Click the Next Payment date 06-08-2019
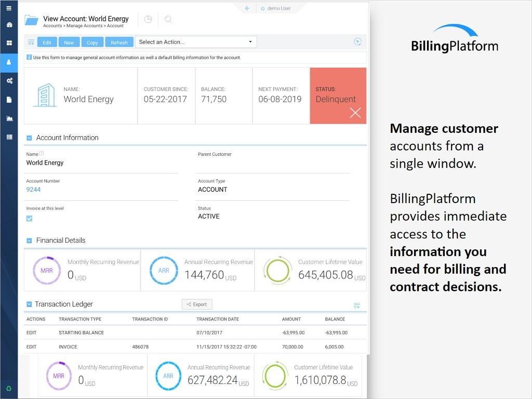The image size is (532, 399). coord(280,99)
